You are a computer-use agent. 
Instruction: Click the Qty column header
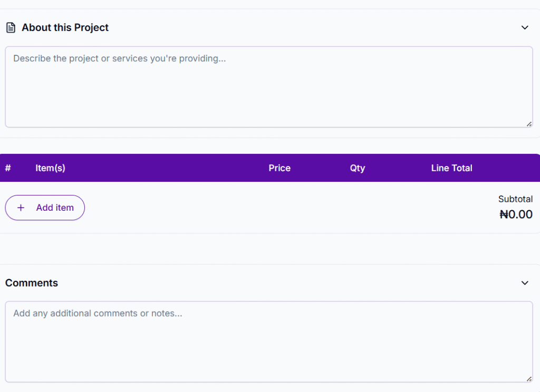click(x=358, y=168)
